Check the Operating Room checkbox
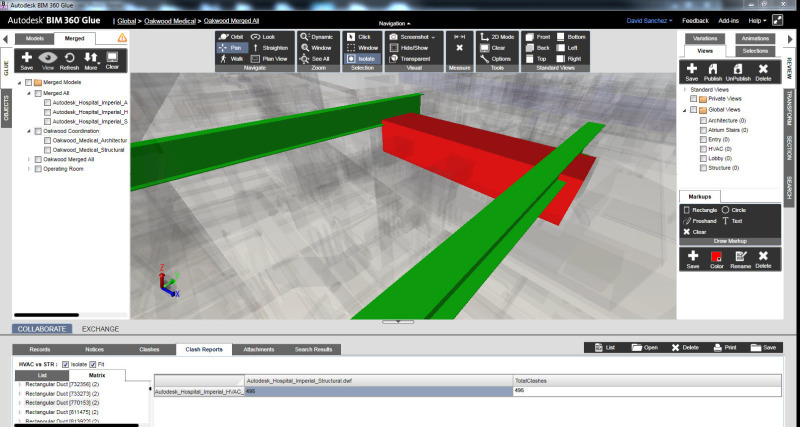800x427 pixels. coord(38,169)
